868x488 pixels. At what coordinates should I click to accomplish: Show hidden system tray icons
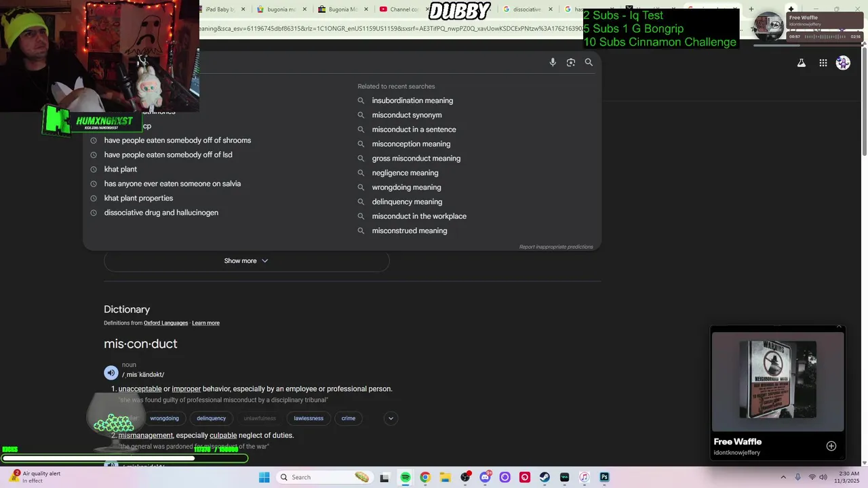(x=783, y=477)
